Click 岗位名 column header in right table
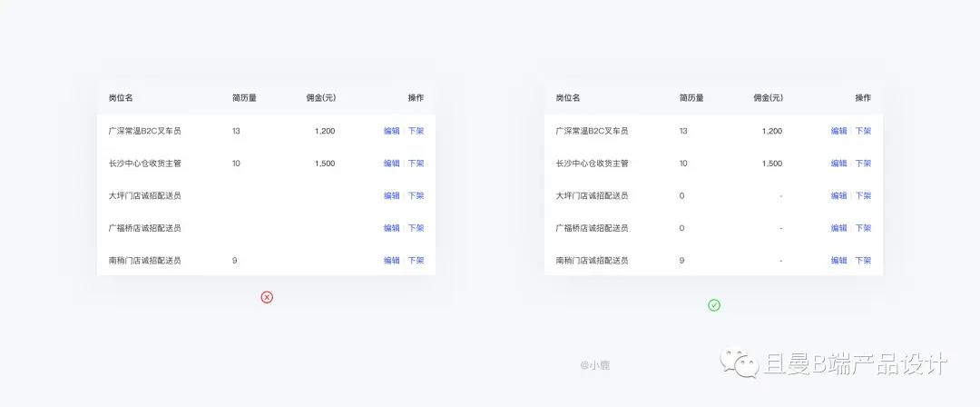 click(567, 98)
